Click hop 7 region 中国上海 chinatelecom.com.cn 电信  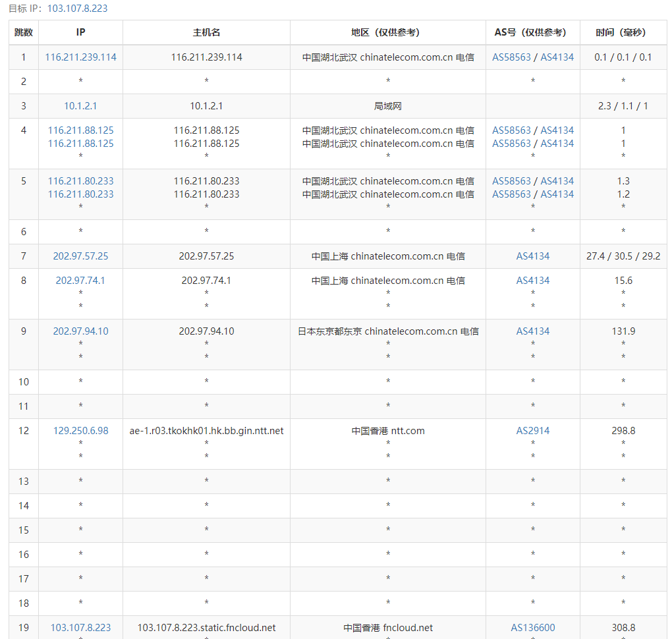[388, 256]
